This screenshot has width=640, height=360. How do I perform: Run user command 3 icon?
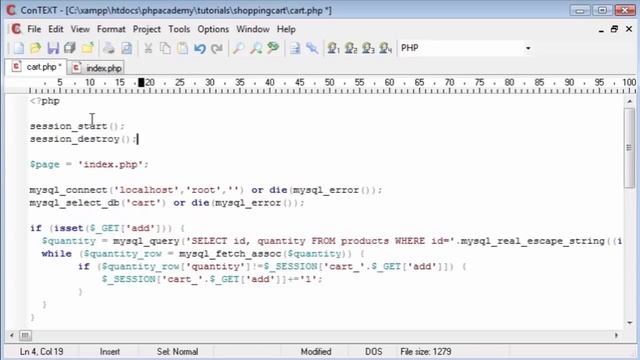[368, 48]
